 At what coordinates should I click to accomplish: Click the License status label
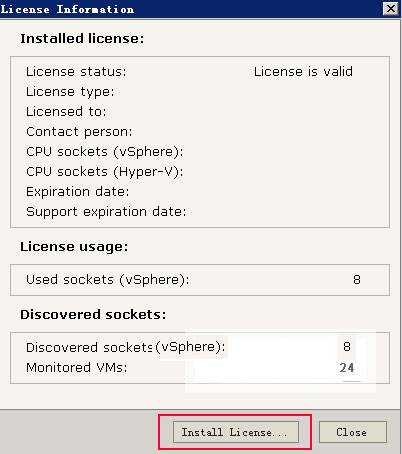click(76, 72)
